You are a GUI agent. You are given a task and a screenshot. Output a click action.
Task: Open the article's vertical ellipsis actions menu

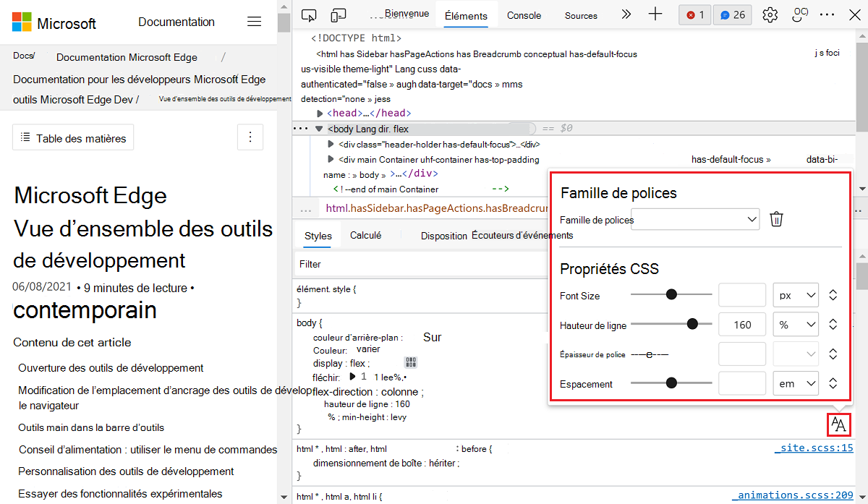click(250, 137)
